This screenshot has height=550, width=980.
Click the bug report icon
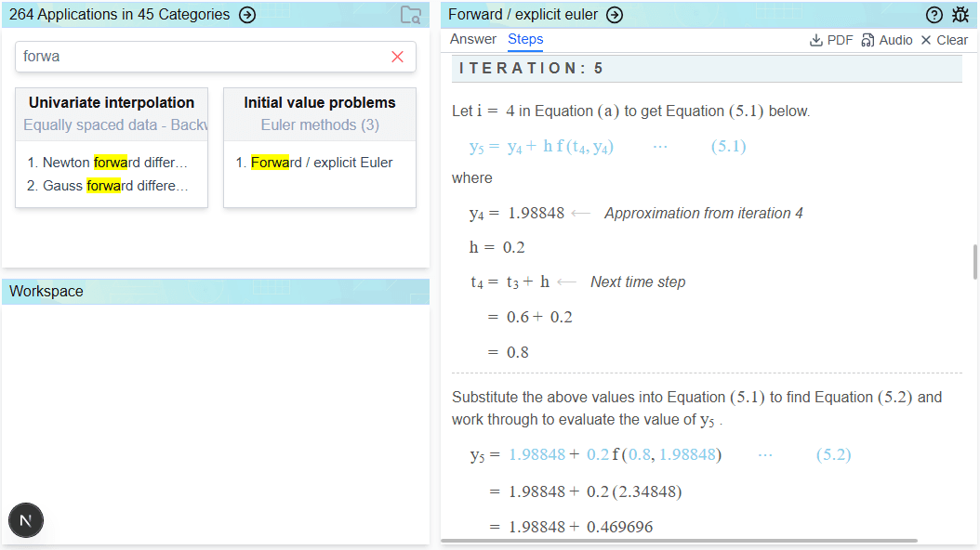click(x=960, y=15)
